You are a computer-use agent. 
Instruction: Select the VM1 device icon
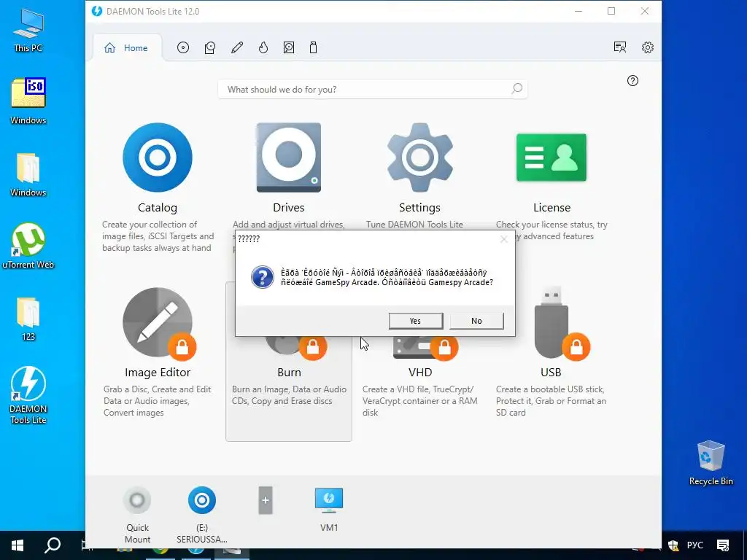click(x=329, y=500)
